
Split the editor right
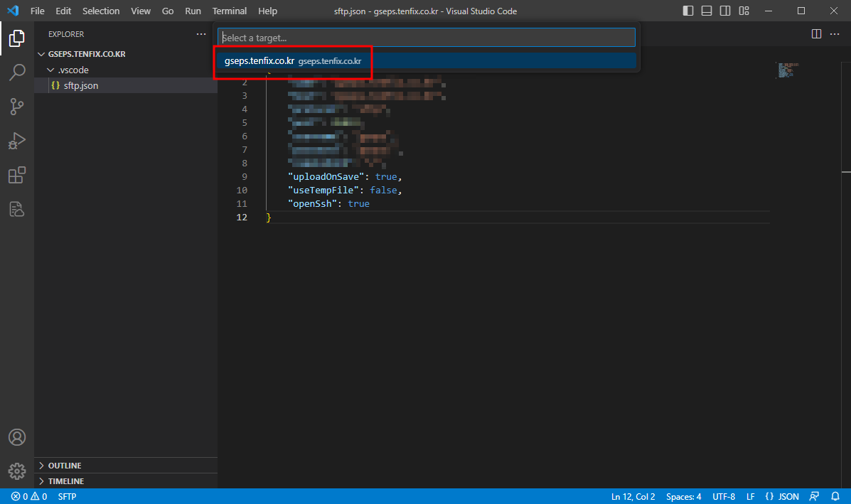coord(815,33)
